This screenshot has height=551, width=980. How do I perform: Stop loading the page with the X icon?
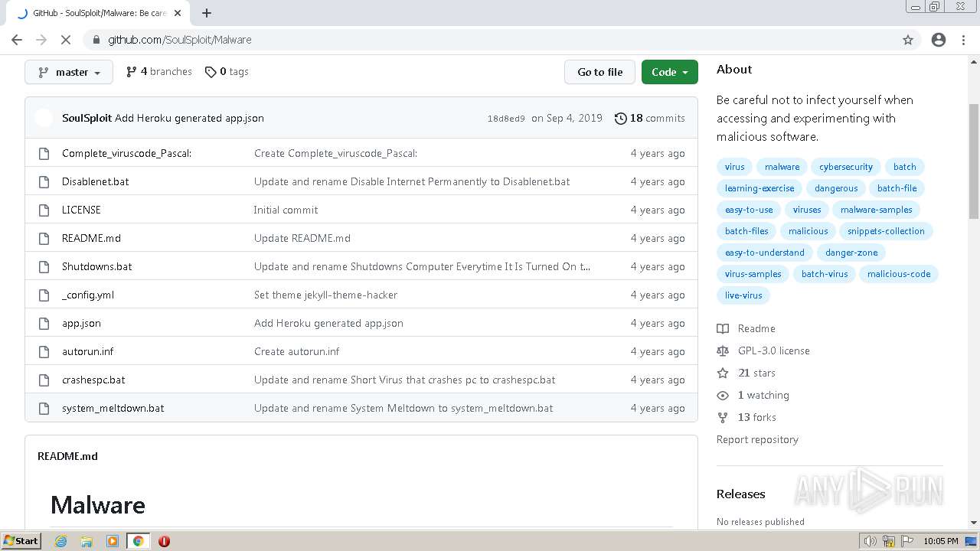click(66, 40)
